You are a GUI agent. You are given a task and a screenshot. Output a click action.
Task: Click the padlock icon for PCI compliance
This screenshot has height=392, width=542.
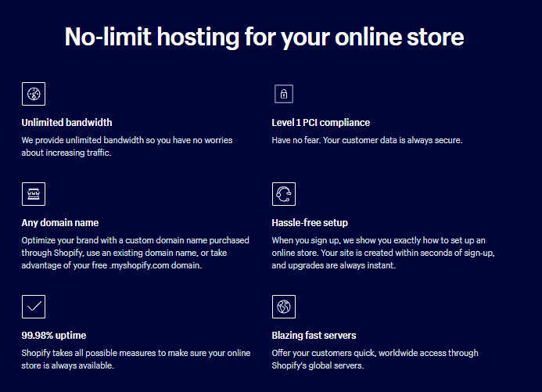point(283,94)
